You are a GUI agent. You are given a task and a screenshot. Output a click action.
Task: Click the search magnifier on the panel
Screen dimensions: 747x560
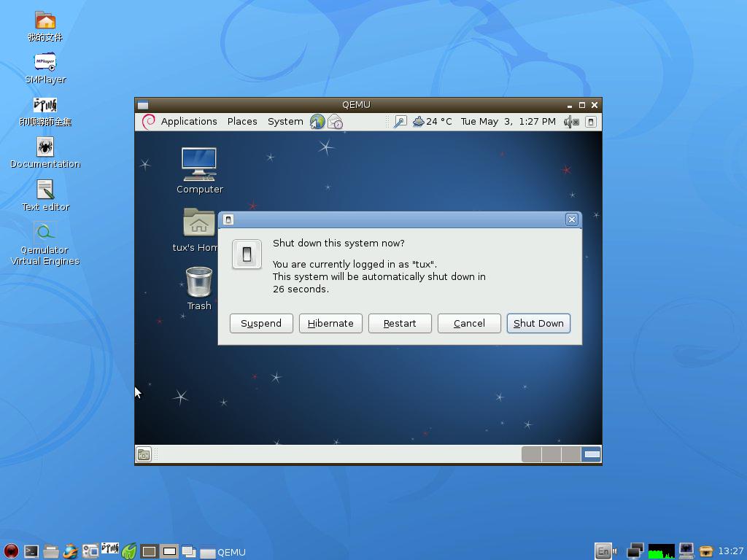(x=400, y=122)
